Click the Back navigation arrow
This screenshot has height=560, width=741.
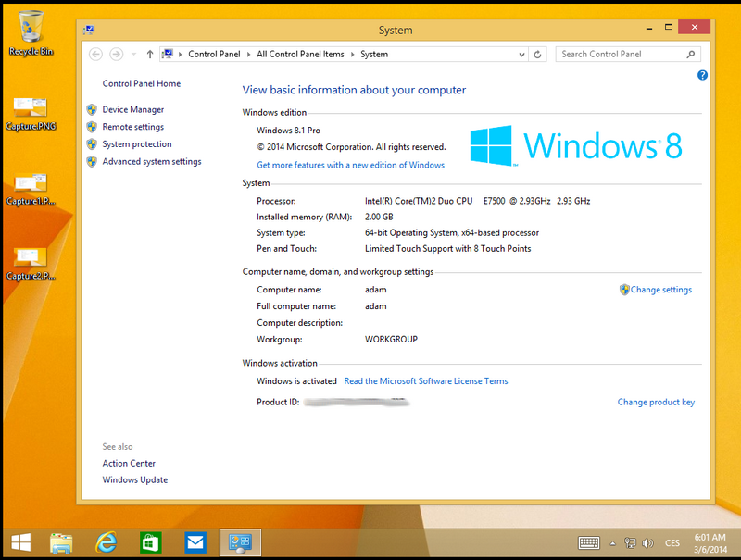click(96, 55)
